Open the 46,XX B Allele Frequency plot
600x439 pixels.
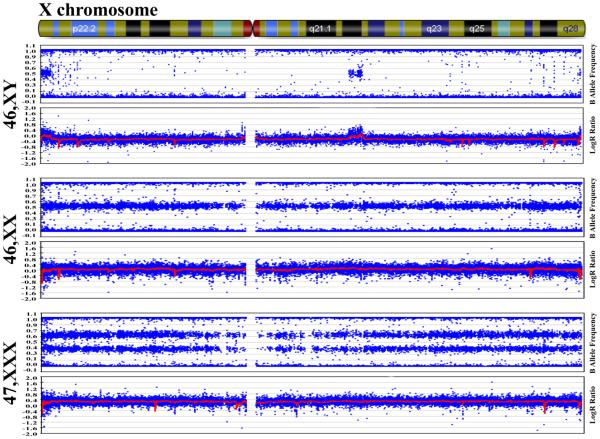pos(312,207)
